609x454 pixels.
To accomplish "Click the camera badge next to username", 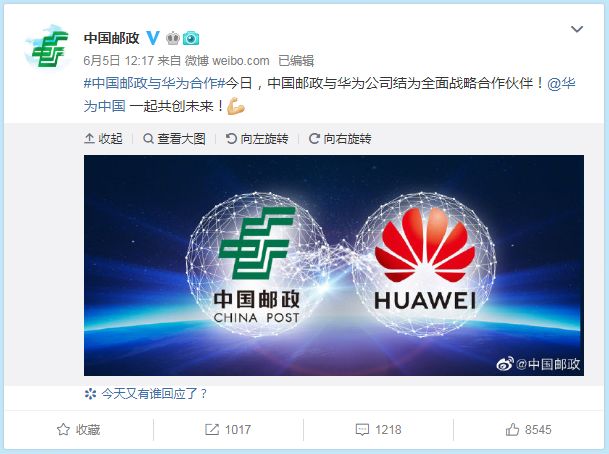I will [x=191, y=38].
